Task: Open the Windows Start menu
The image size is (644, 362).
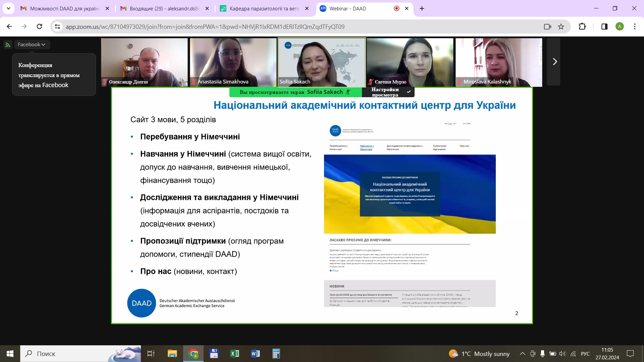Action: coord(10,354)
